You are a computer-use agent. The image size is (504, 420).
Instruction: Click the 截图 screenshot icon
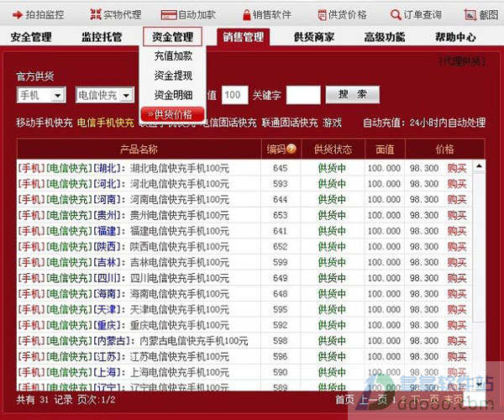pyautogui.click(x=470, y=15)
